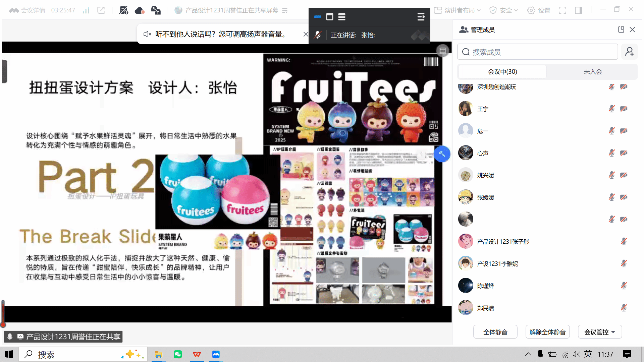Viewport: 644px width, 362px height.
Task: Pop out the manage members panel
Action: [621, 29]
